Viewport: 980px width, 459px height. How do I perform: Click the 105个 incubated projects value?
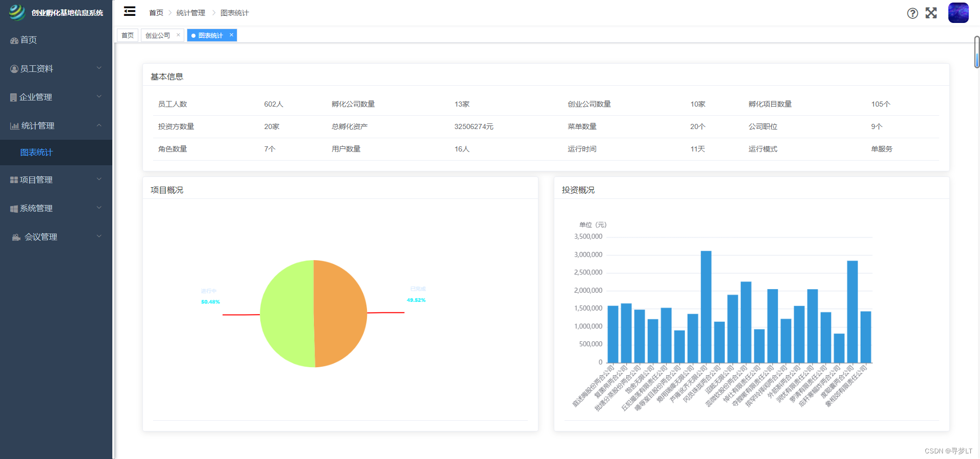click(x=880, y=104)
